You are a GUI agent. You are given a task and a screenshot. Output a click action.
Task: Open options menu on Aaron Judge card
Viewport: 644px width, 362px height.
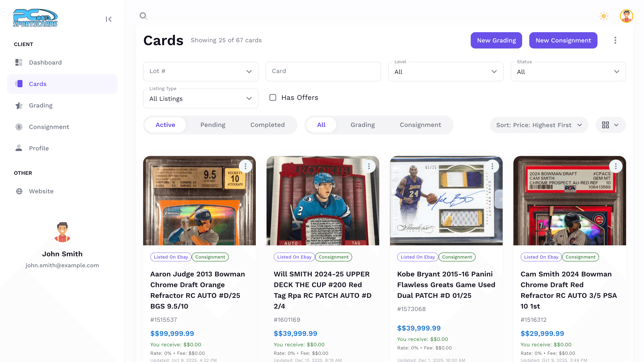click(x=245, y=166)
